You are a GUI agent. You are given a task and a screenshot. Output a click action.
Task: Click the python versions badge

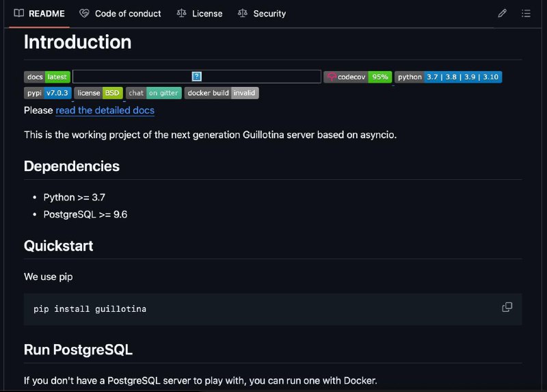449,77
